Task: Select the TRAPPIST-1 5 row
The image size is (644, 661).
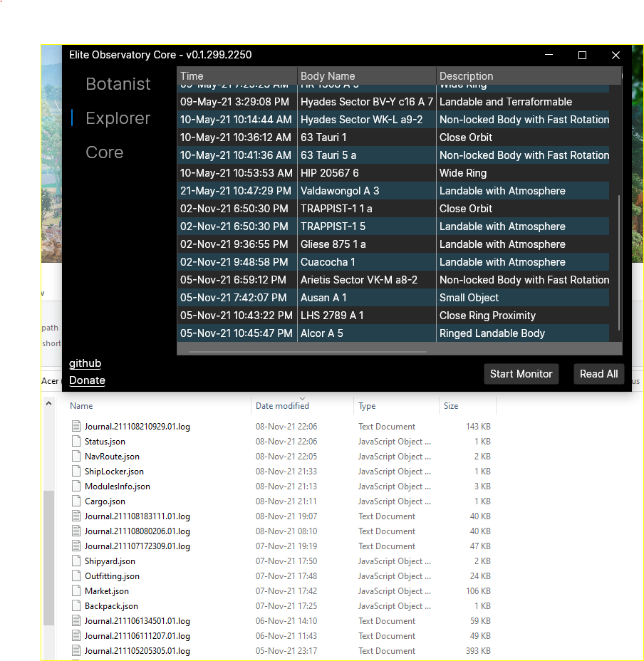Action: click(x=393, y=227)
